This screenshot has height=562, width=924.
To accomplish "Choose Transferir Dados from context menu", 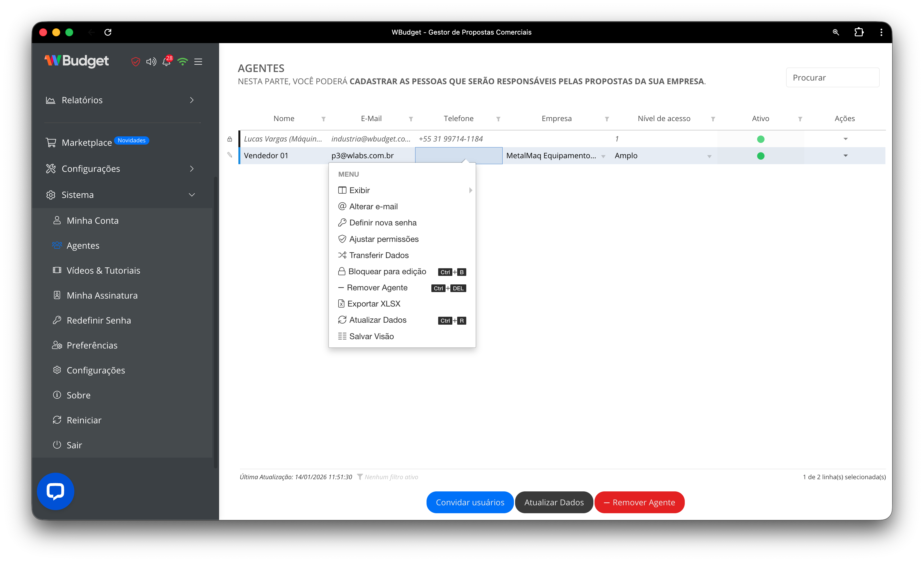I will tap(379, 255).
